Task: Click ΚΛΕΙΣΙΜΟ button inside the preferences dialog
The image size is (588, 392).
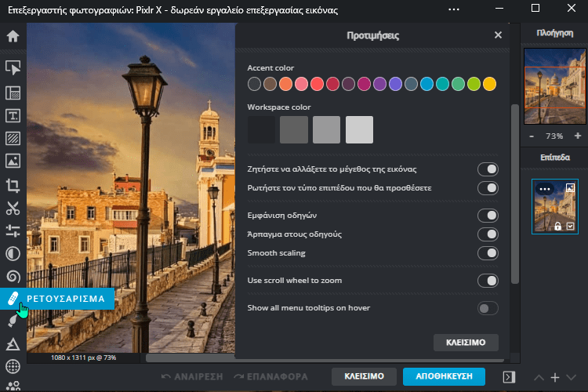Action: 466,343
